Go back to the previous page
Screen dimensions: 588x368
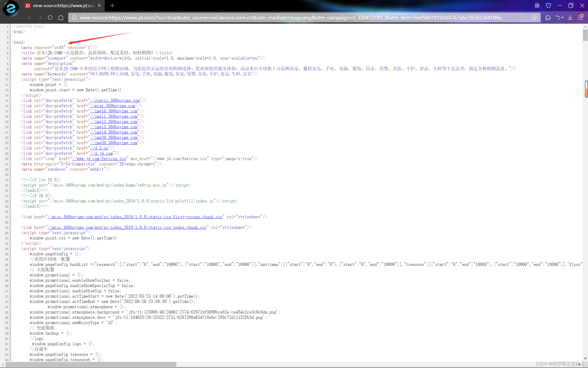point(29,17)
